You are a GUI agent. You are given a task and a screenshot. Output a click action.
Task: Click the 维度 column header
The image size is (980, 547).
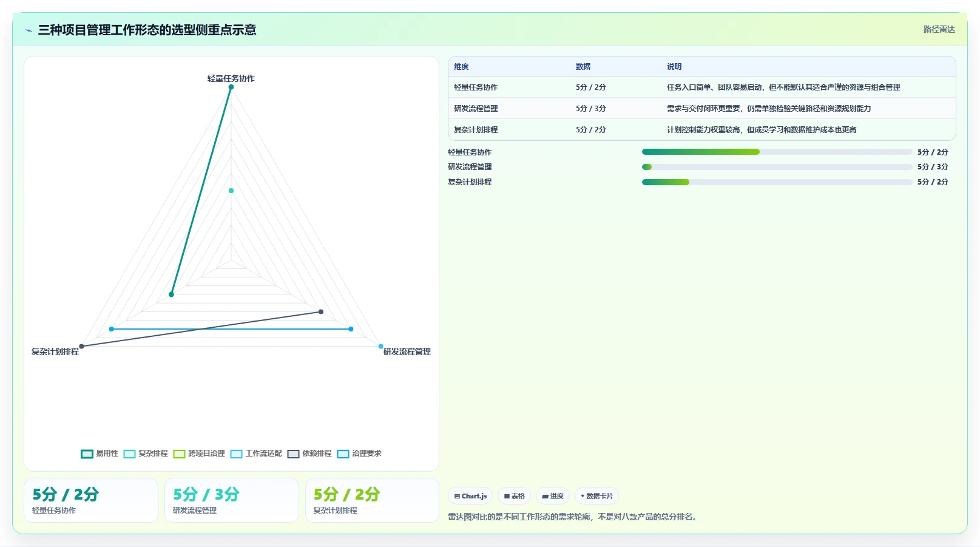[x=461, y=67]
